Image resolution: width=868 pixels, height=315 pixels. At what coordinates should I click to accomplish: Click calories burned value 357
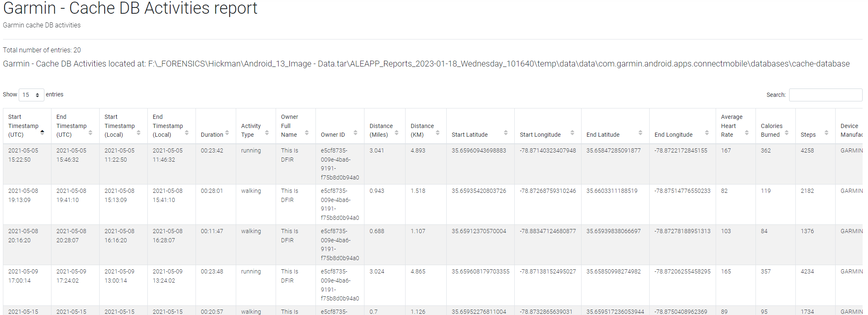pos(765,271)
